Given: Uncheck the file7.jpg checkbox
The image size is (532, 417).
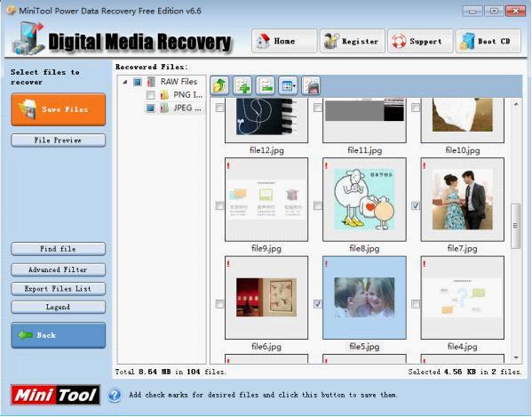Looking at the screenshot, I should (416, 205).
